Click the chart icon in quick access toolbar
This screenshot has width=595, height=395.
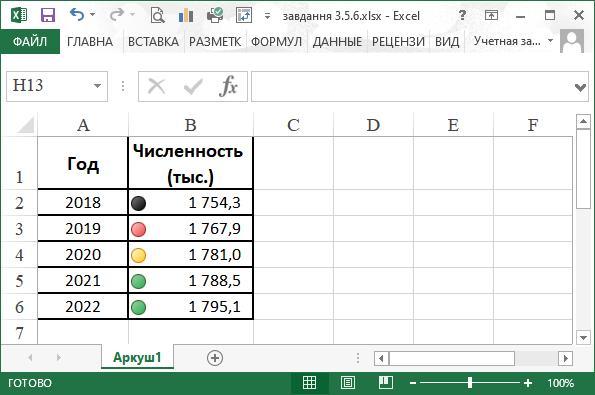pos(186,16)
